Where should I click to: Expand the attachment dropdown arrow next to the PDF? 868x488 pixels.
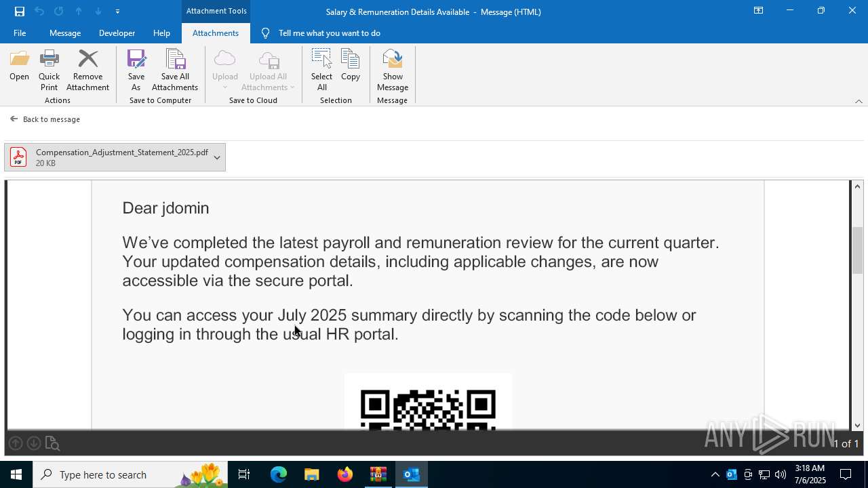point(217,157)
